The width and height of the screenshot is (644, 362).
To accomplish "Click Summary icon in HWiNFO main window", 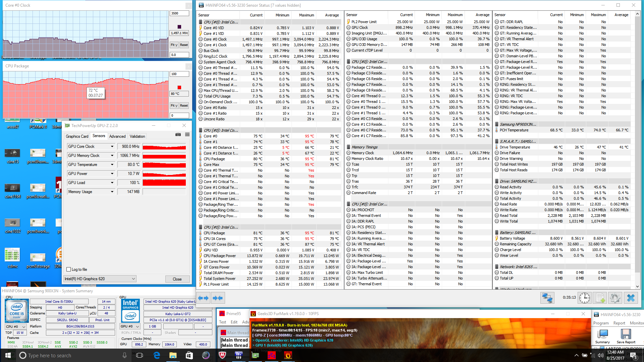I will coord(602,336).
